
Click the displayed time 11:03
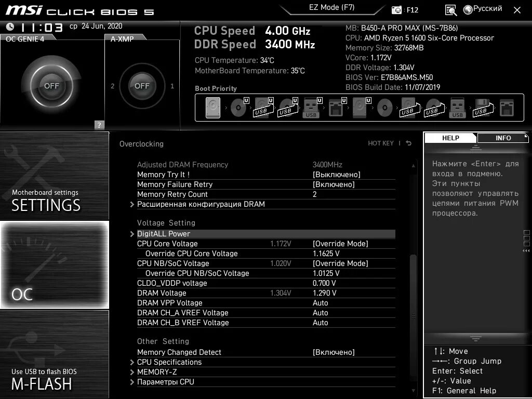click(x=42, y=28)
